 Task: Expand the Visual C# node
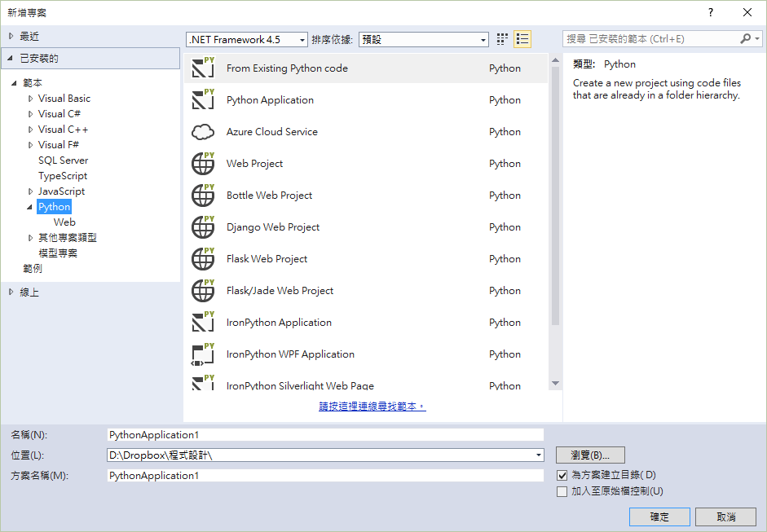point(30,114)
